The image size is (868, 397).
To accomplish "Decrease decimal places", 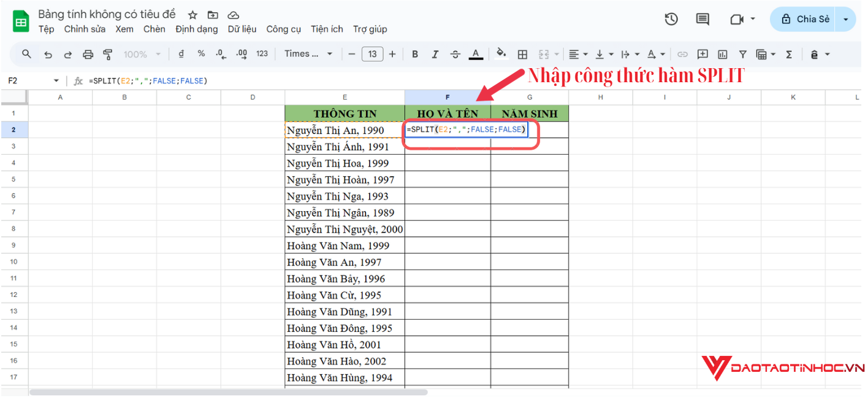I will [221, 54].
